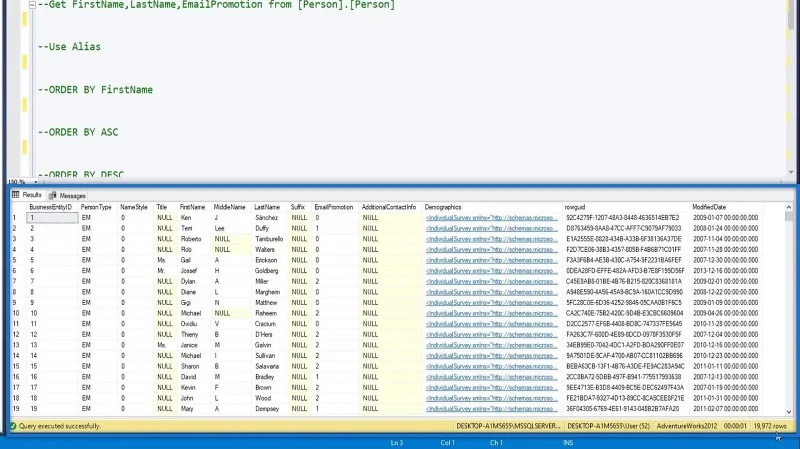
Task: Click the EmailPromotion column header
Action: click(334, 207)
